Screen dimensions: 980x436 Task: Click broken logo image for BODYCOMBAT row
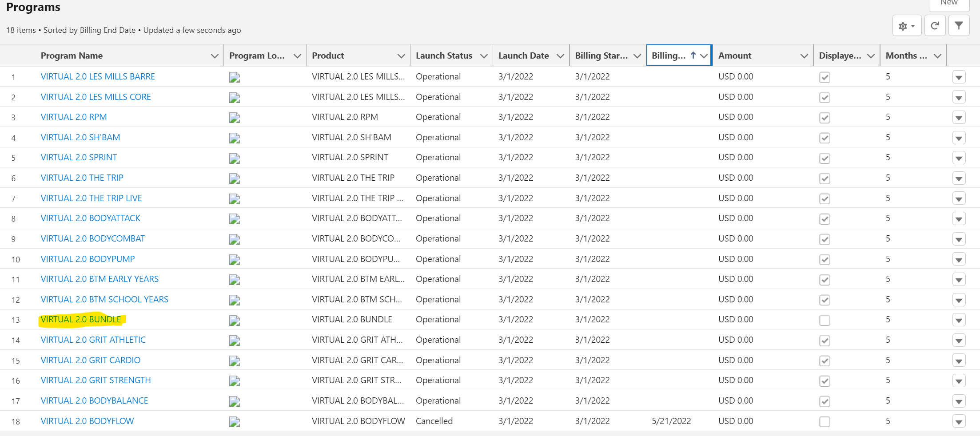pos(235,239)
